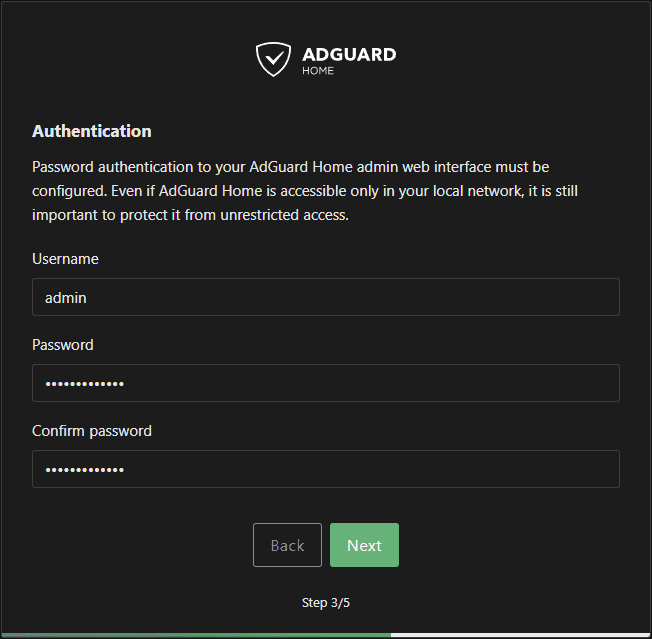Click the 'admin' text entered as username

[x=65, y=297]
